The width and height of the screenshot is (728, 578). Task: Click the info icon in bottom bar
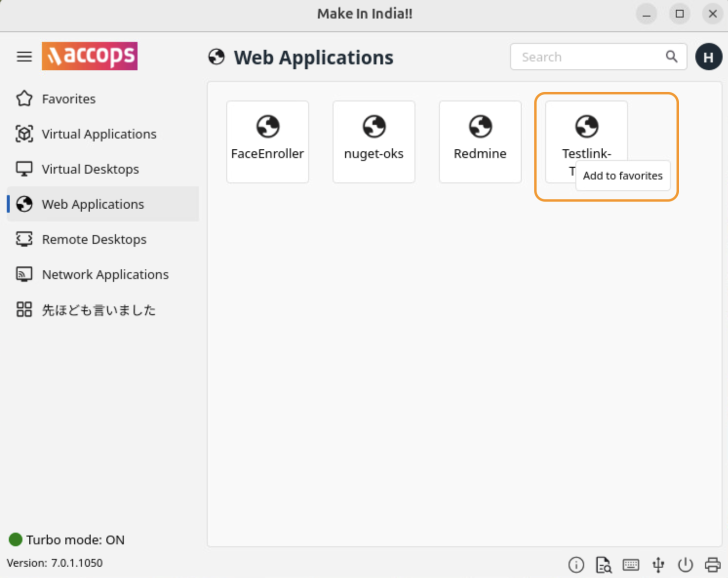(x=576, y=565)
